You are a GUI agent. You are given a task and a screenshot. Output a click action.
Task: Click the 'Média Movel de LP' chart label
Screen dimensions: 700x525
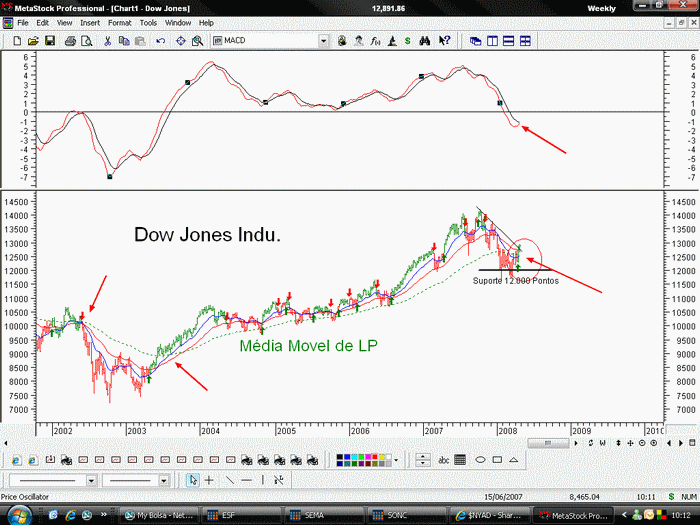308,346
